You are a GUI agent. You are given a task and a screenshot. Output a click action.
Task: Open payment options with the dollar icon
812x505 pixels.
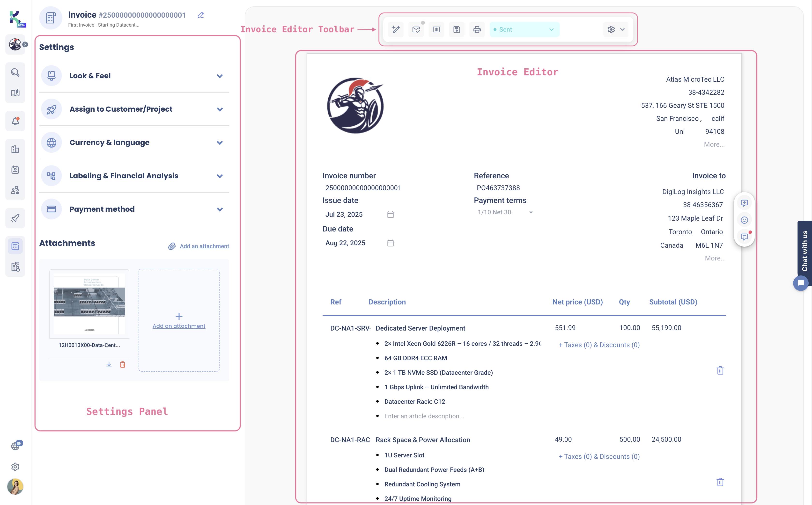click(x=436, y=29)
